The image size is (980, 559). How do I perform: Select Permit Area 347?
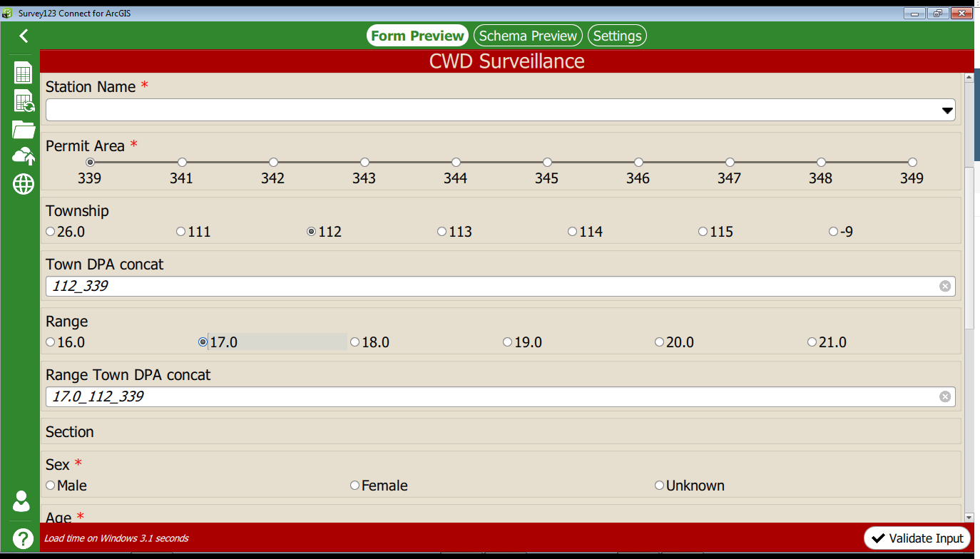730,163
